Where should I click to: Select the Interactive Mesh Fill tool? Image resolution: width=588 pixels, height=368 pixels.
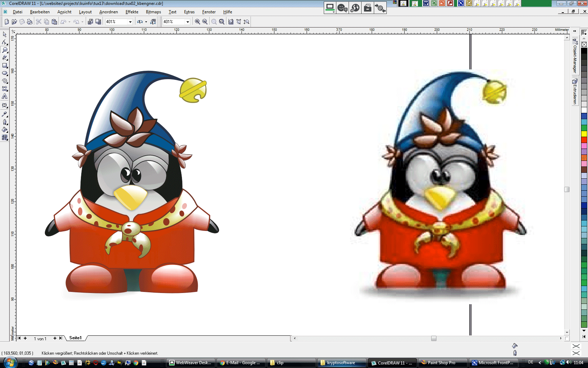[5, 137]
